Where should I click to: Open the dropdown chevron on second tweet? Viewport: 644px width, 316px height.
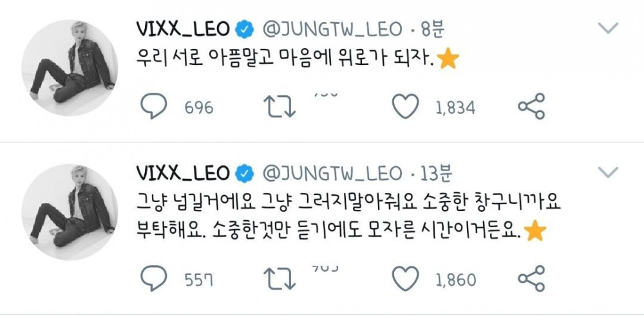click(608, 172)
